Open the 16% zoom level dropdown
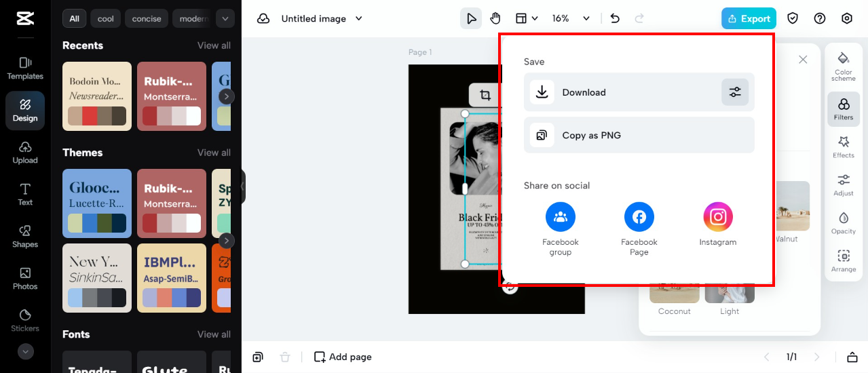The height and width of the screenshot is (373, 868). [570, 18]
